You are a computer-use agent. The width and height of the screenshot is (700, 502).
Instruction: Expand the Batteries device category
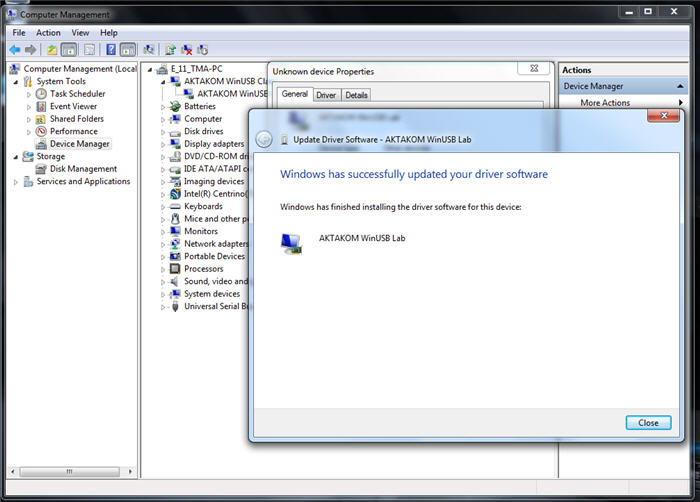(163, 107)
